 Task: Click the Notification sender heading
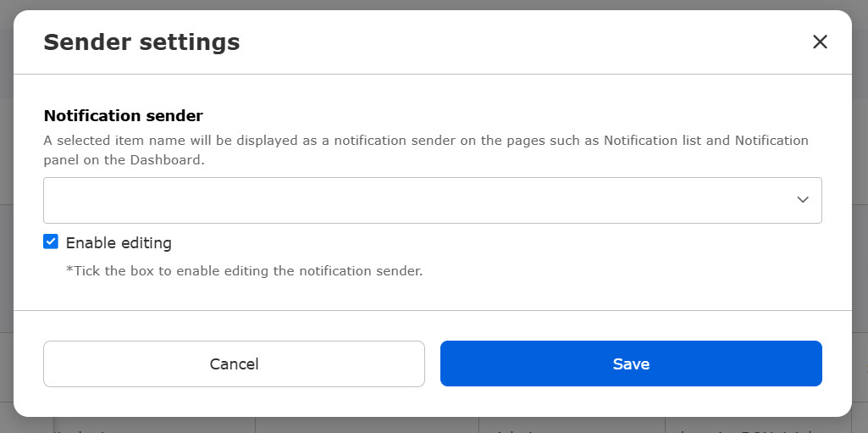[x=123, y=115]
